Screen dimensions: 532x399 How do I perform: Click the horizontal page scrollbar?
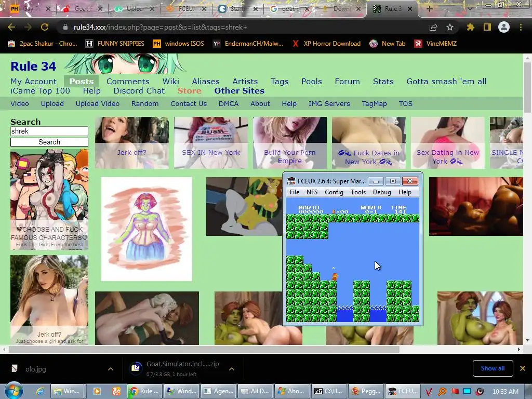click(x=204, y=349)
